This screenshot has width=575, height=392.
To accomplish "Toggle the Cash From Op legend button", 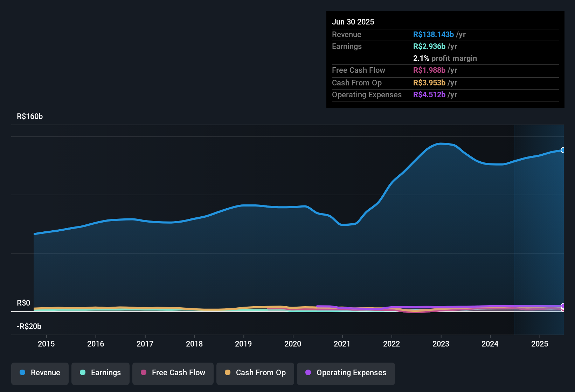I will (x=255, y=373).
